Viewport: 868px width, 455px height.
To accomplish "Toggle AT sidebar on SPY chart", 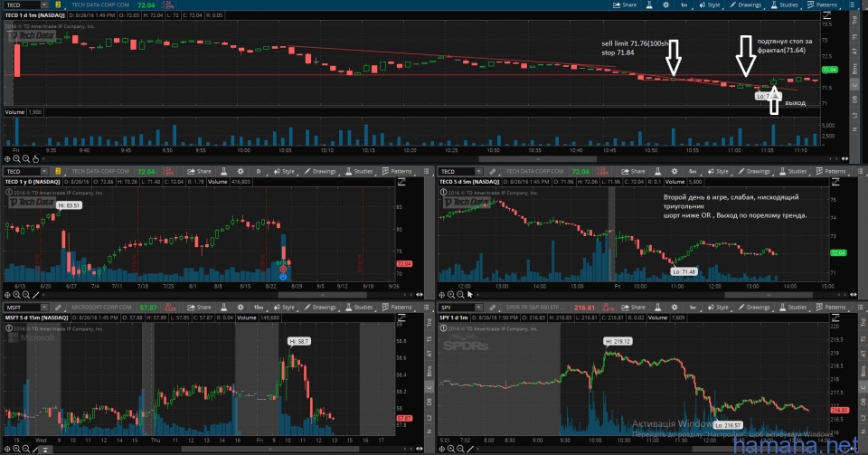I will 863,353.
